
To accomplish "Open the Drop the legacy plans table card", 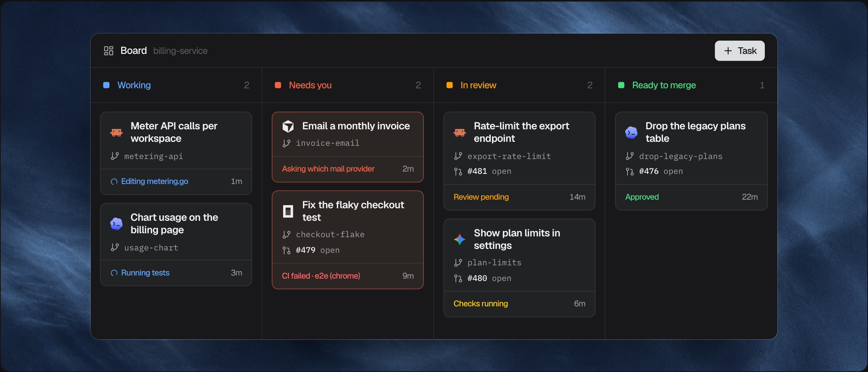I will click(691, 161).
